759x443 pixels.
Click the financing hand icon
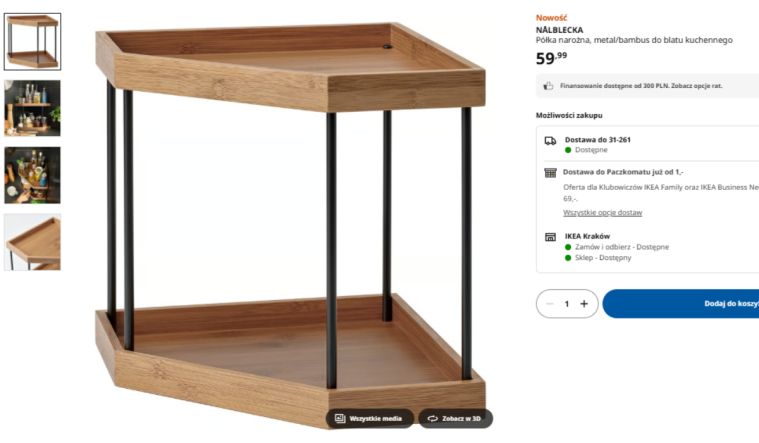[548, 86]
